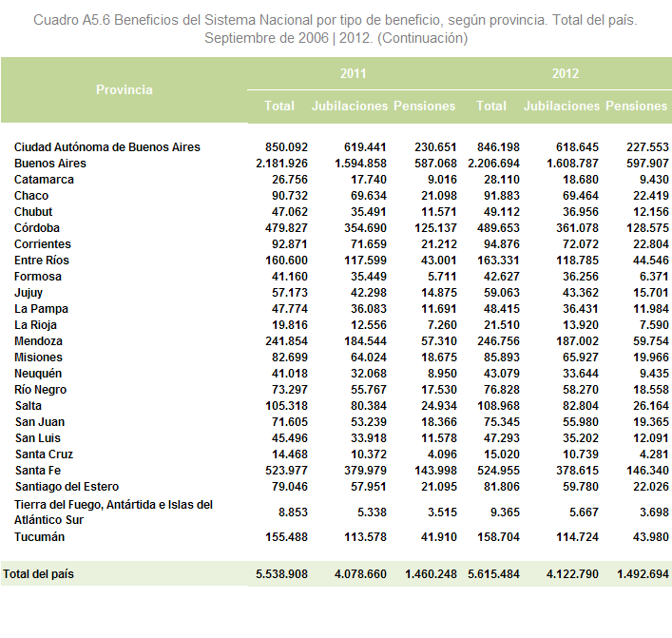672x638 pixels.
Task: Click the Catamarca value 26.756
Action: coord(290,179)
